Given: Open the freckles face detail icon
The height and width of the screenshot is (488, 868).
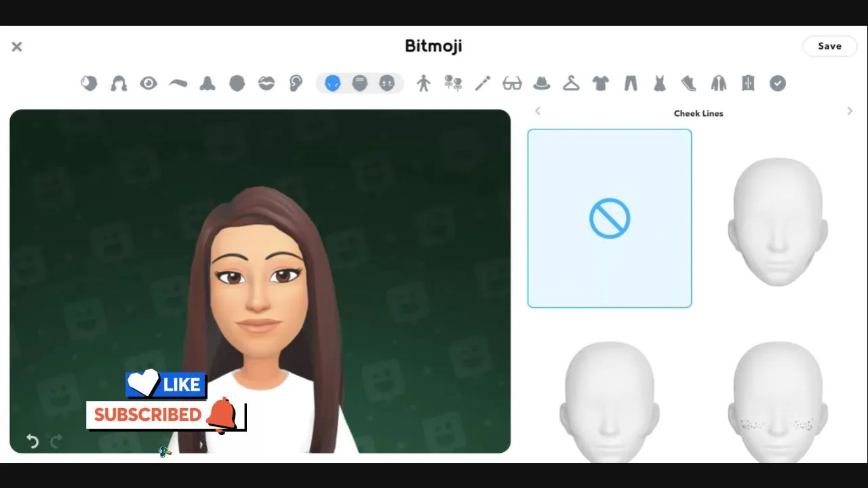Looking at the screenshot, I should 387,83.
